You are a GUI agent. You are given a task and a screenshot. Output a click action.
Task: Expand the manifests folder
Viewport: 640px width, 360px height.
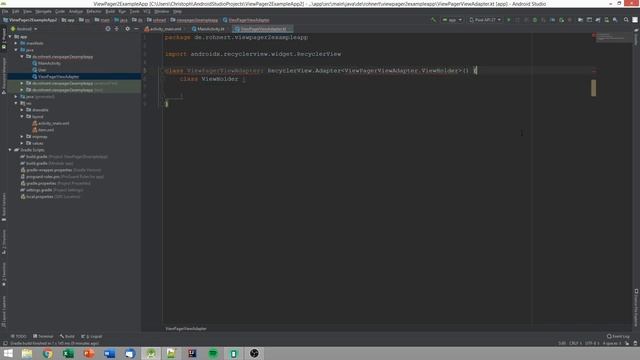pyautogui.click(x=16, y=43)
